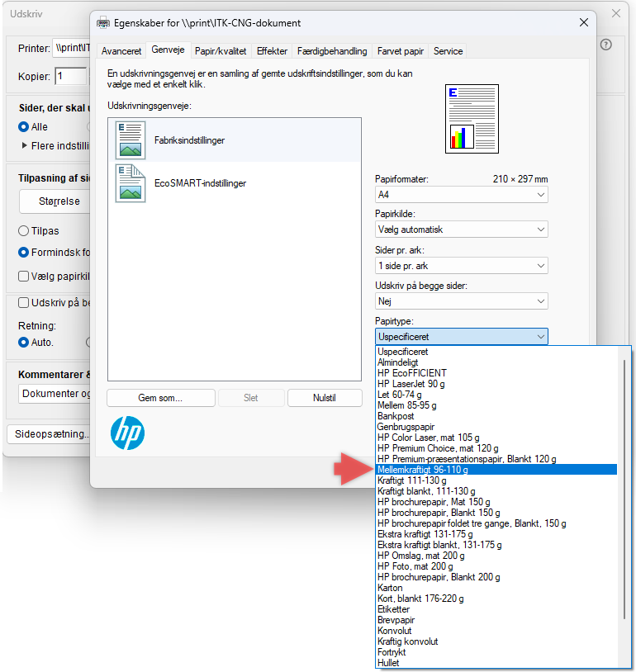
Task: Select Formindsk radio button in Udskriv window
Action: pos(24,253)
